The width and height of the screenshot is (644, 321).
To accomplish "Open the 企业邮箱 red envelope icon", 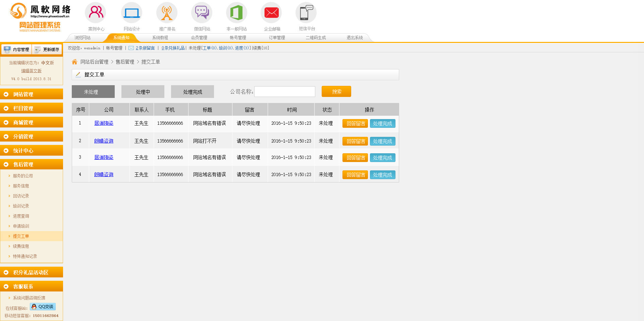I will pyautogui.click(x=271, y=13).
